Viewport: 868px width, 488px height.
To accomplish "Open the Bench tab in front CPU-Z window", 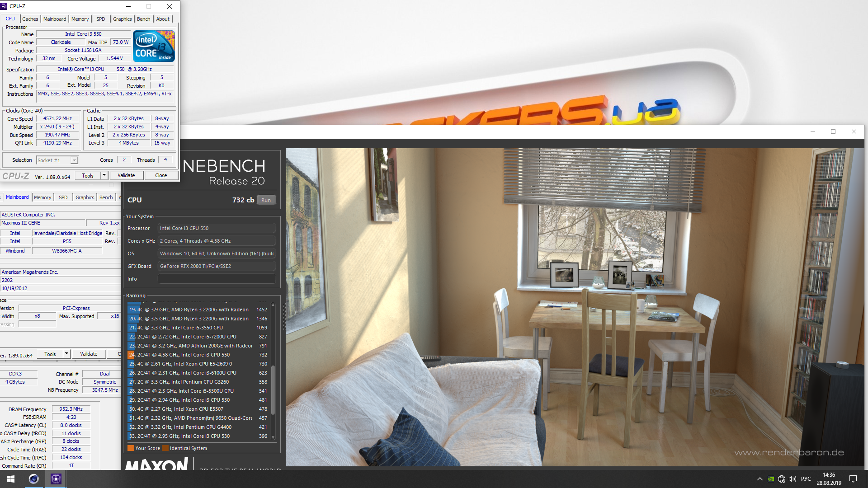I will point(144,19).
